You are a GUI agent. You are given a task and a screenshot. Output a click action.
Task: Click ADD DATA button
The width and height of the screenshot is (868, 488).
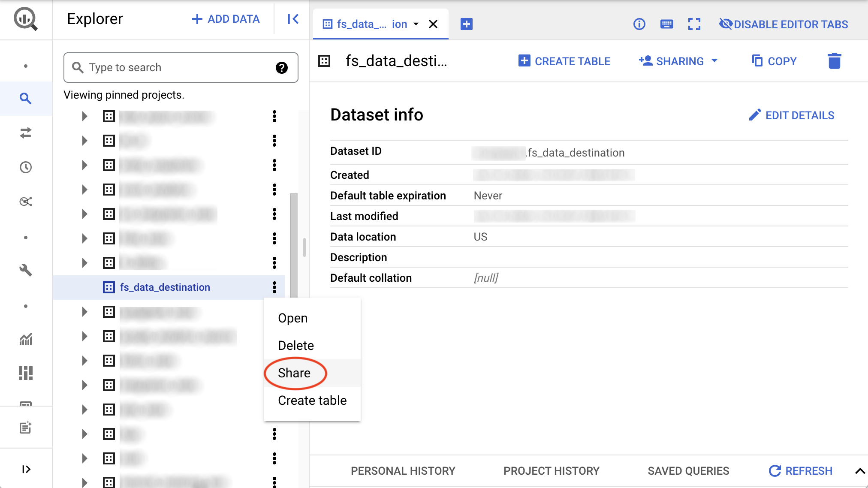226,19
